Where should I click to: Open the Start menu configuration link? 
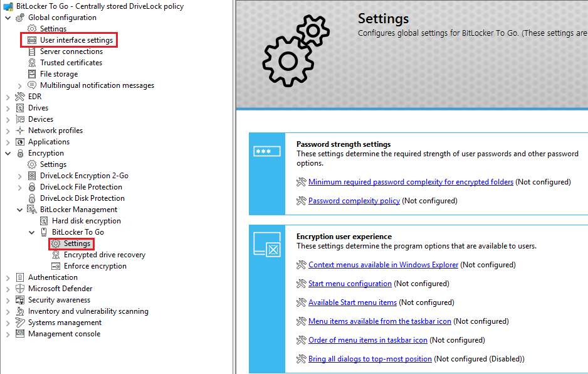click(x=350, y=284)
